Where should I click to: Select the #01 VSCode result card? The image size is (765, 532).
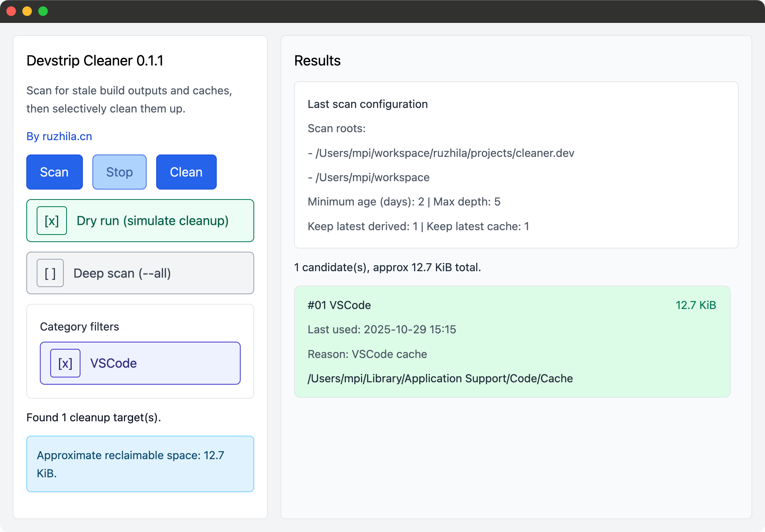[x=512, y=342]
